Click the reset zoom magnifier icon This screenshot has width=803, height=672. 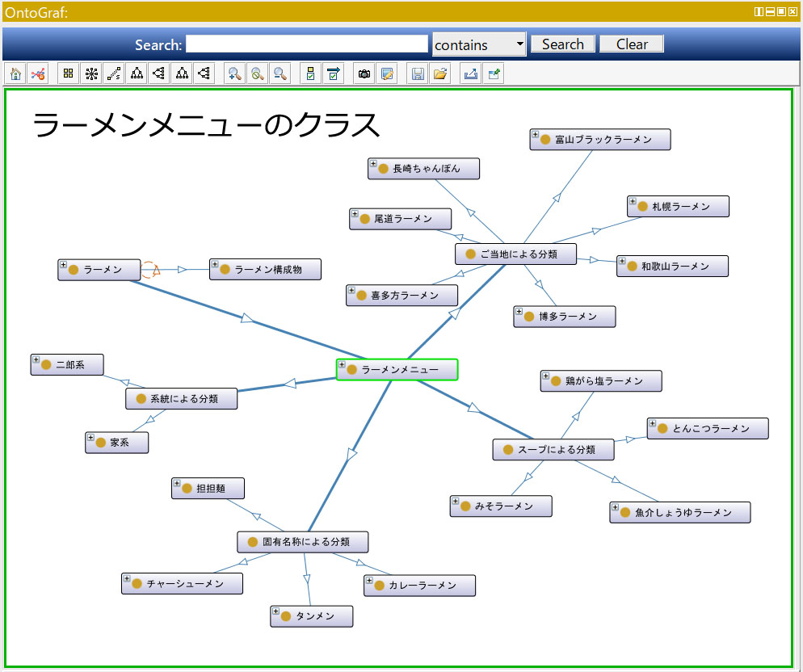257,73
